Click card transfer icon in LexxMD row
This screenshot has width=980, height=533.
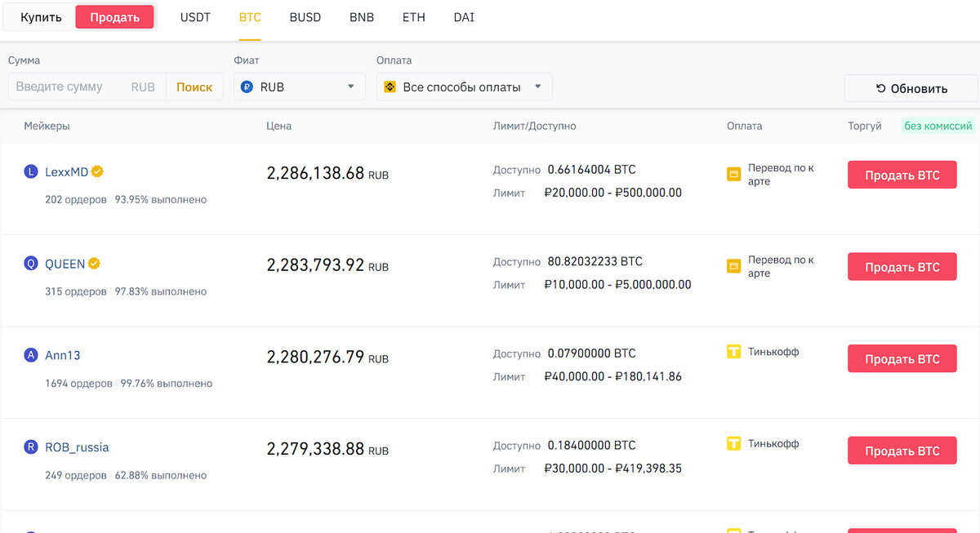coord(733,174)
